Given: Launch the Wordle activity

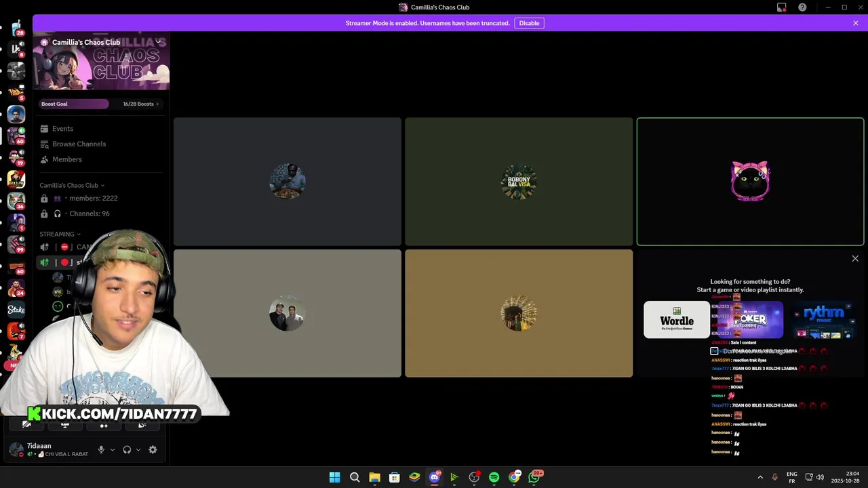Looking at the screenshot, I should coord(677,320).
